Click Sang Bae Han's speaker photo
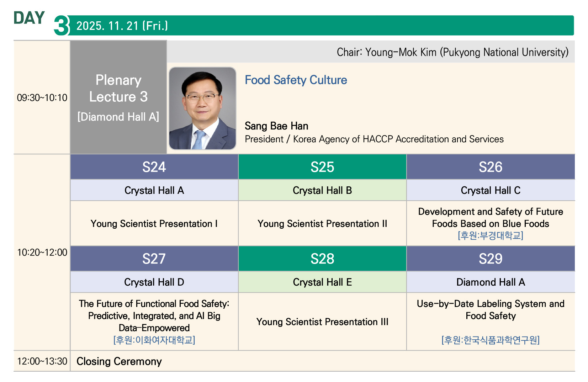The height and width of the screenshot is (382, 588). point(202,108)
